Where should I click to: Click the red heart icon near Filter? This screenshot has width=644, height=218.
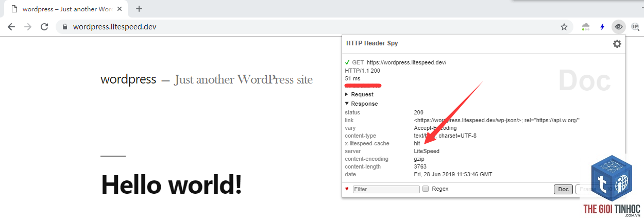[x=347, y=189]
